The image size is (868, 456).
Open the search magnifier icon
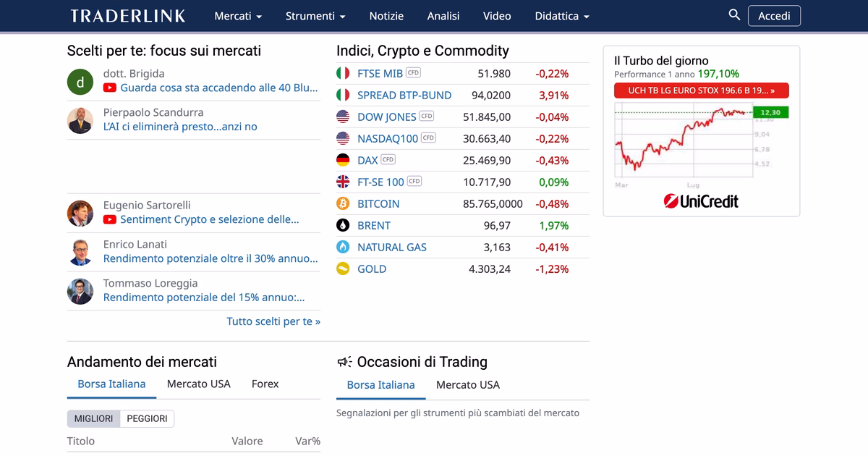point(734,14)
